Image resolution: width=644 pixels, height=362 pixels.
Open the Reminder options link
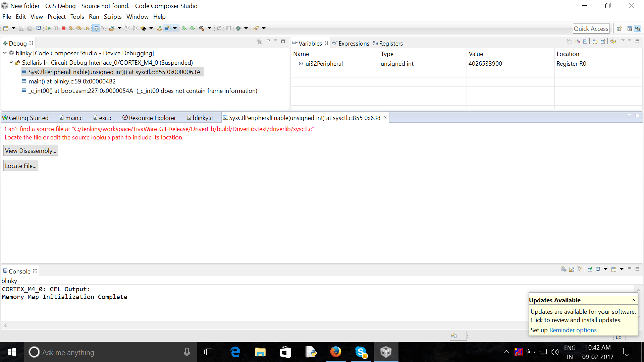click(573, 330)
